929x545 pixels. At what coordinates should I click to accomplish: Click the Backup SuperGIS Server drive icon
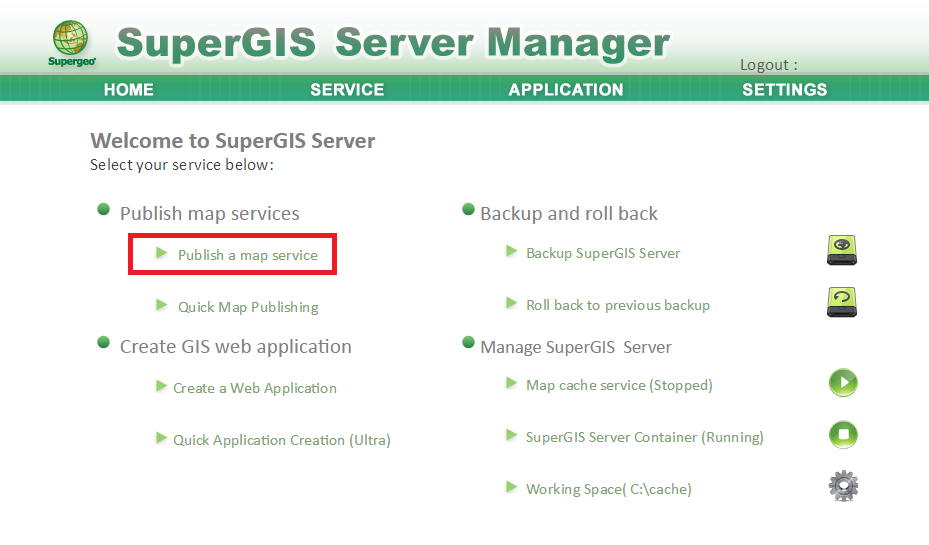click(x=842, y=250)
